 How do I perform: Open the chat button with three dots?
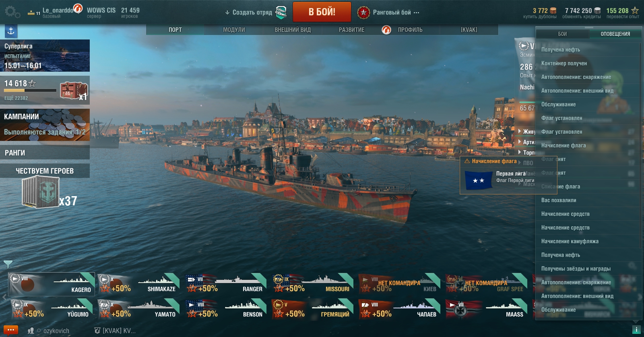[x=11, y=330]
